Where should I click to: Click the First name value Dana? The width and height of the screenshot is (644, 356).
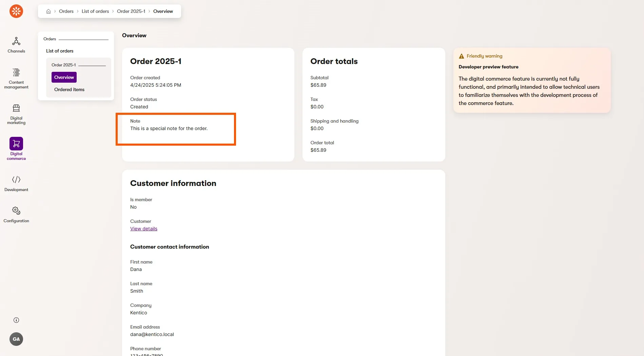pyautogui.click(x=136, y=269)
